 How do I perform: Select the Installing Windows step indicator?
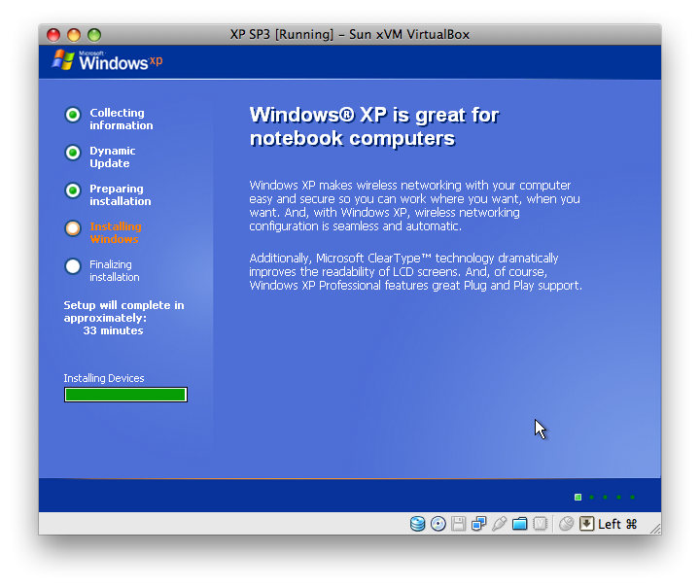coord(73,228)
